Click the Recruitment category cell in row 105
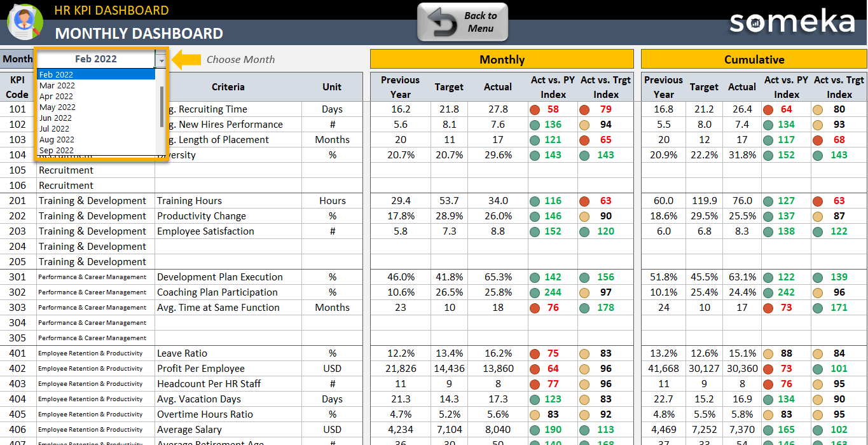 (x=96, y=170)
